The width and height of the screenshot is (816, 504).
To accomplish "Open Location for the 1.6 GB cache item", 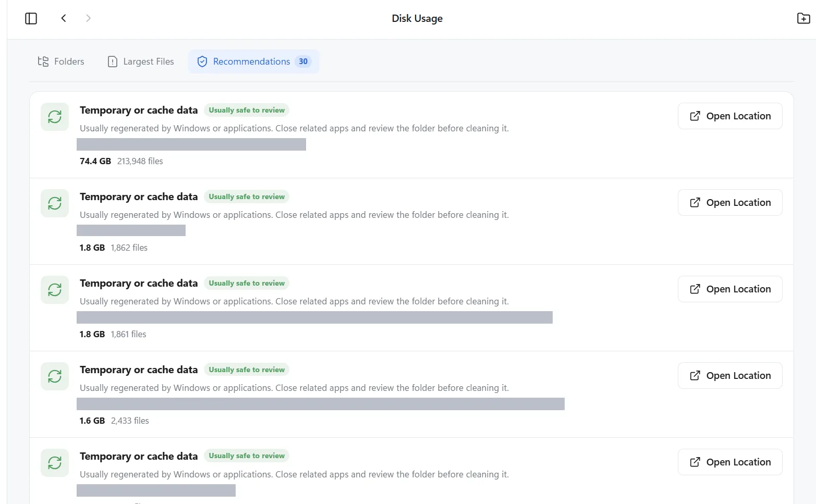I will click(730, 376).
